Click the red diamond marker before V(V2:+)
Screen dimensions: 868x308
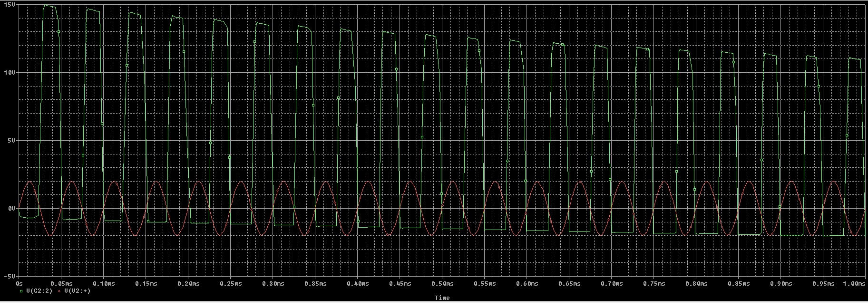[59, 291]
